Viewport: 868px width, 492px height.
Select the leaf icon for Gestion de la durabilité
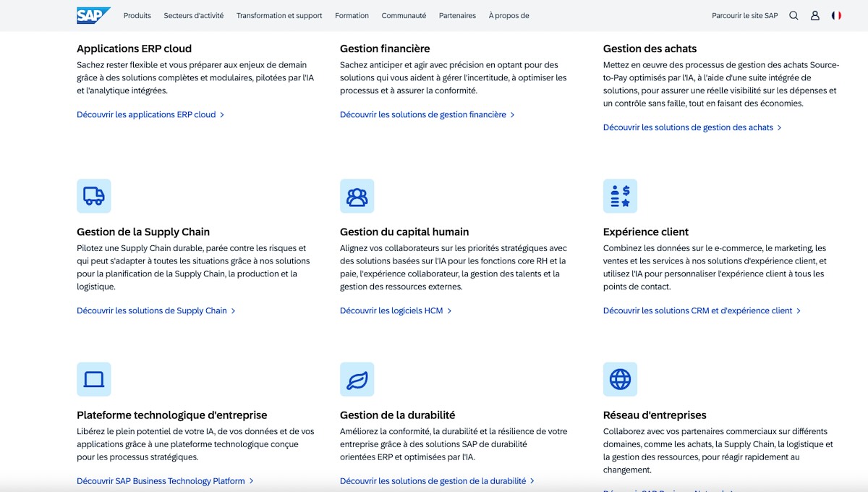(x=357, y=379)
